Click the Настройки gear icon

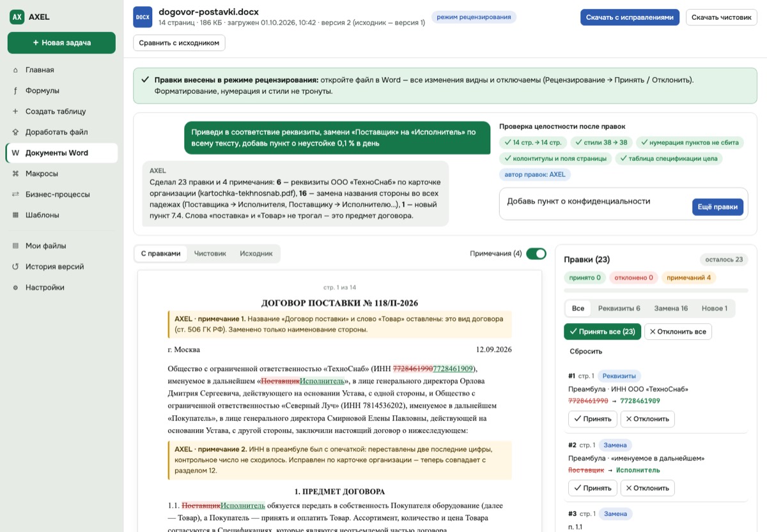[15, 287]
